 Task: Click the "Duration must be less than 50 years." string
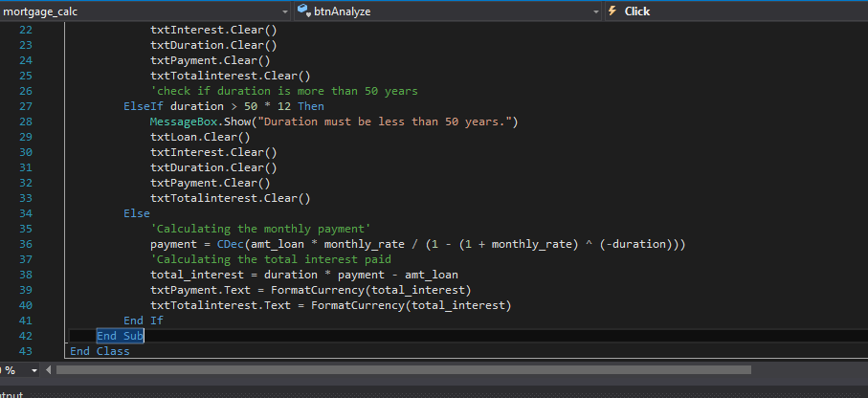coord(384,122)
